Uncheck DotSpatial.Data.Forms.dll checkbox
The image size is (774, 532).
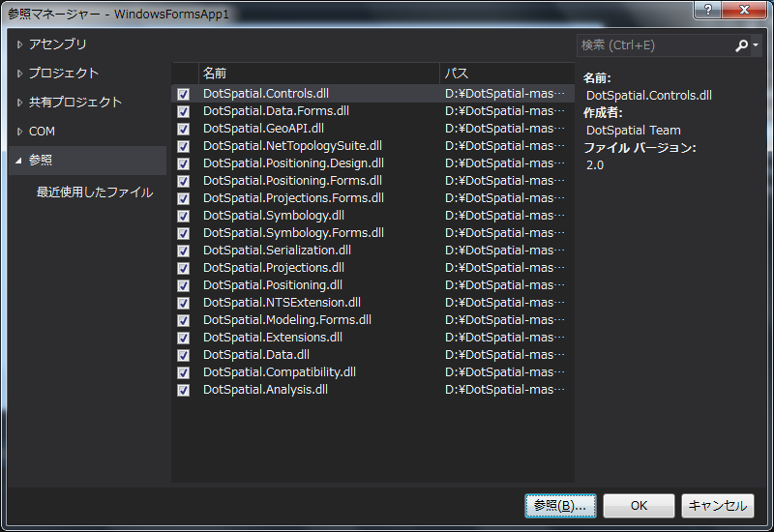183,111
